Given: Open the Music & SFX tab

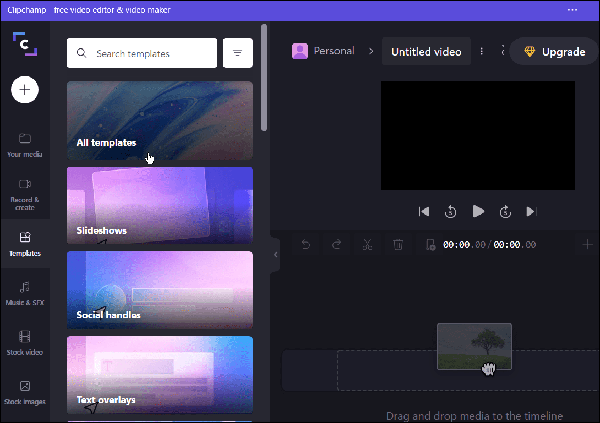Looking at the screenshot, I should [x=25, y=294].
